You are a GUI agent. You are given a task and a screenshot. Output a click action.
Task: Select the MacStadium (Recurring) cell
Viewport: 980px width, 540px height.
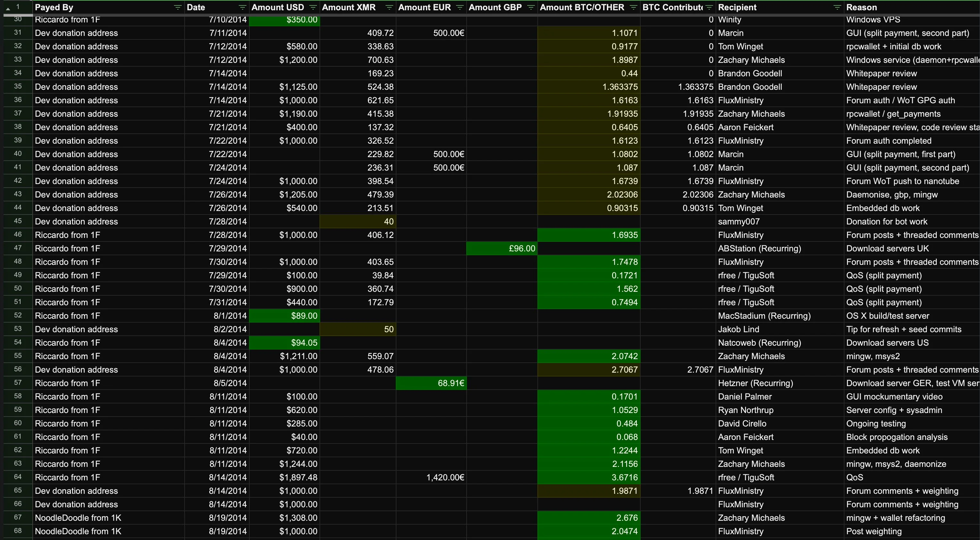click(x=764, y=316)
